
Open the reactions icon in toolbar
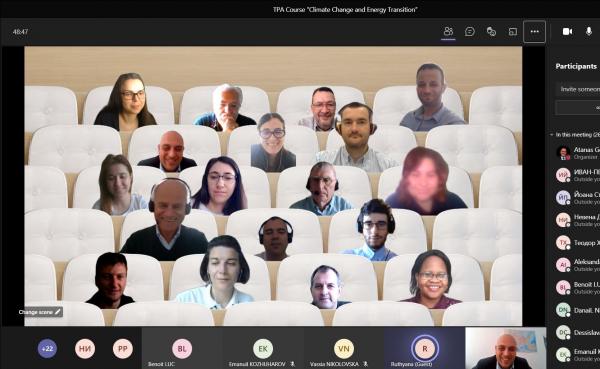coord(491,31)
